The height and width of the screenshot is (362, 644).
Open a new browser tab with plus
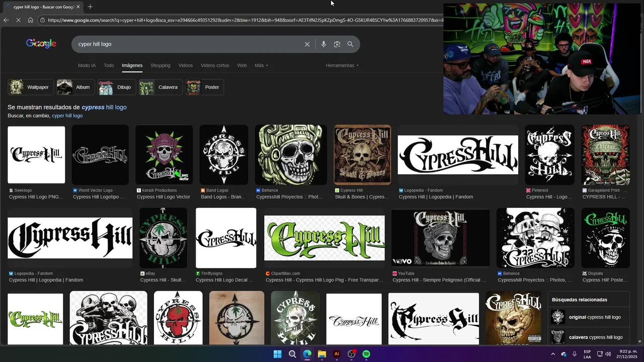pos(90,7)
